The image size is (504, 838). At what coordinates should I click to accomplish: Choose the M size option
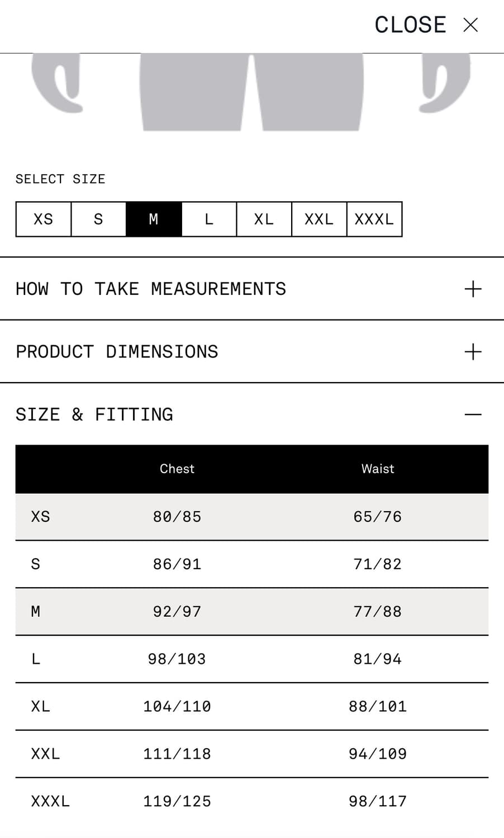154,219
